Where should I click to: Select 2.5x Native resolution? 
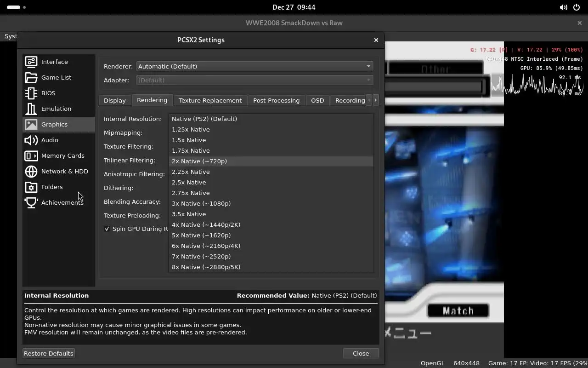pos(271,182)
